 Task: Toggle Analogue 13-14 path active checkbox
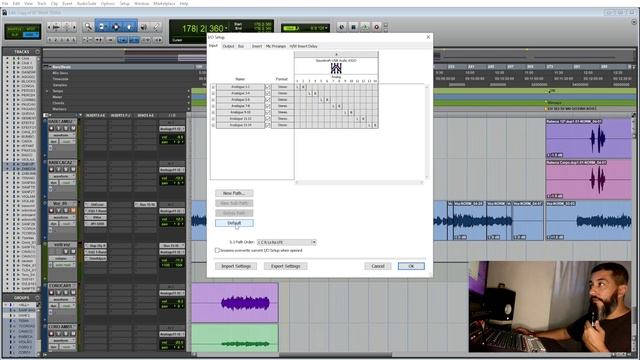pos(268,125)
